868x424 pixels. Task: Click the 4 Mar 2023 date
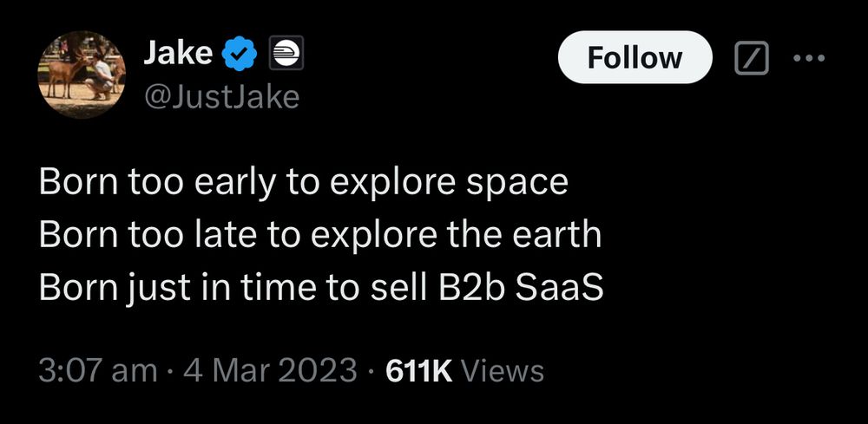[x=270, y=370]
